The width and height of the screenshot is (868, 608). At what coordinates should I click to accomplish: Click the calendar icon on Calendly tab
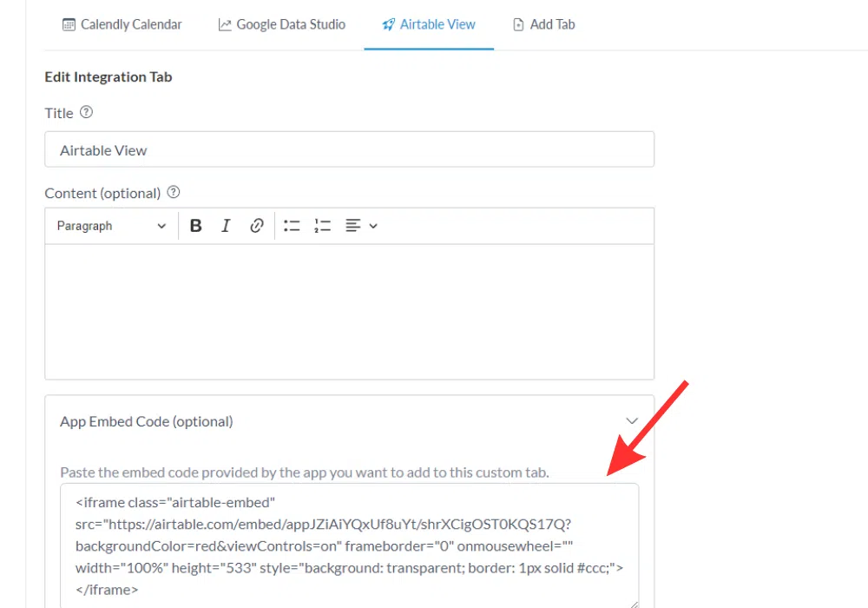pos(69,24)
